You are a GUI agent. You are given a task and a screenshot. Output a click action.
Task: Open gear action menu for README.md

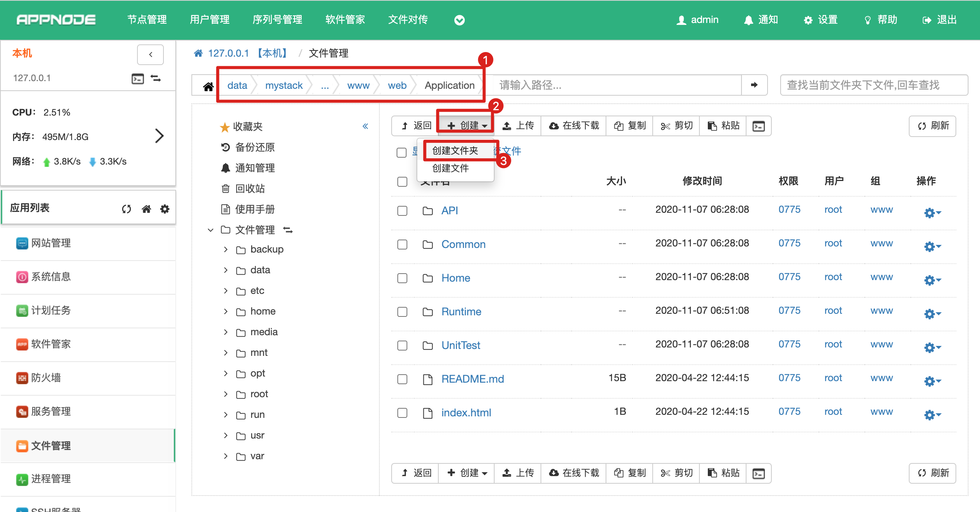[x=932, y=381]
